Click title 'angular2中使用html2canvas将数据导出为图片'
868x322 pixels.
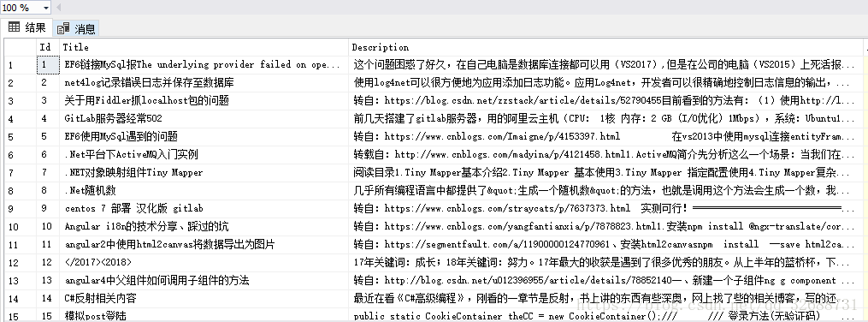tap(169, 244)
